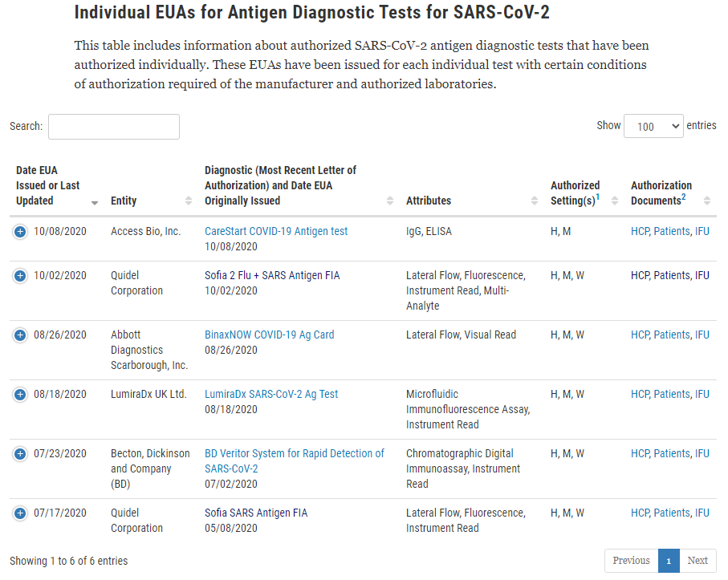Open IFU document for LumiraDx row

click(702, 394)
